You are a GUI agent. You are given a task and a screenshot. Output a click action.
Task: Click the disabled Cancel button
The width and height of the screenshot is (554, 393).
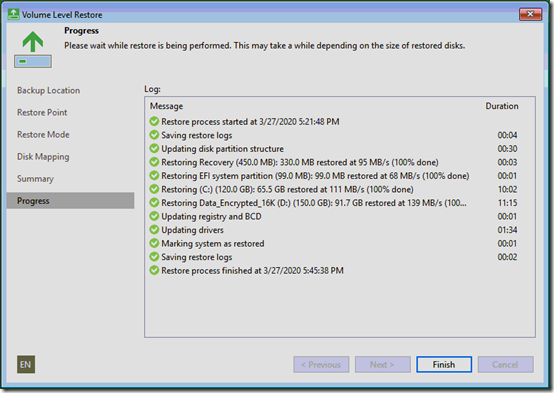pyautogui.click(x=505, y=364)
